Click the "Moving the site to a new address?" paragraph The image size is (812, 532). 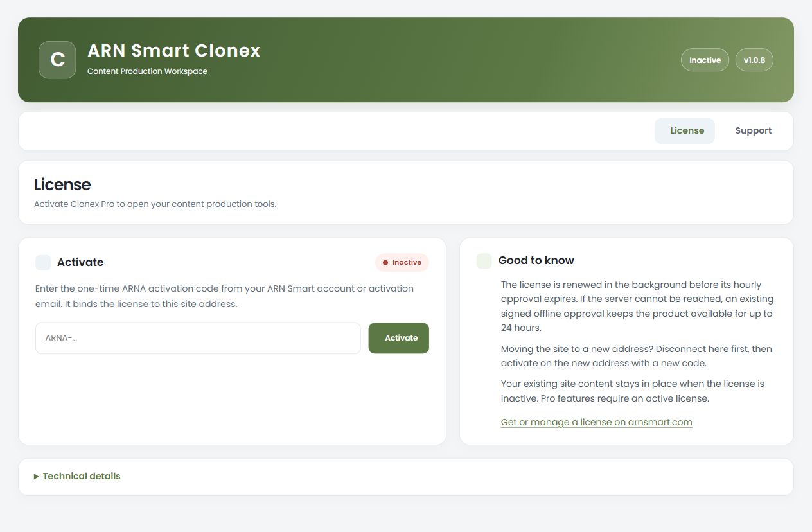(x=637, y=356)
